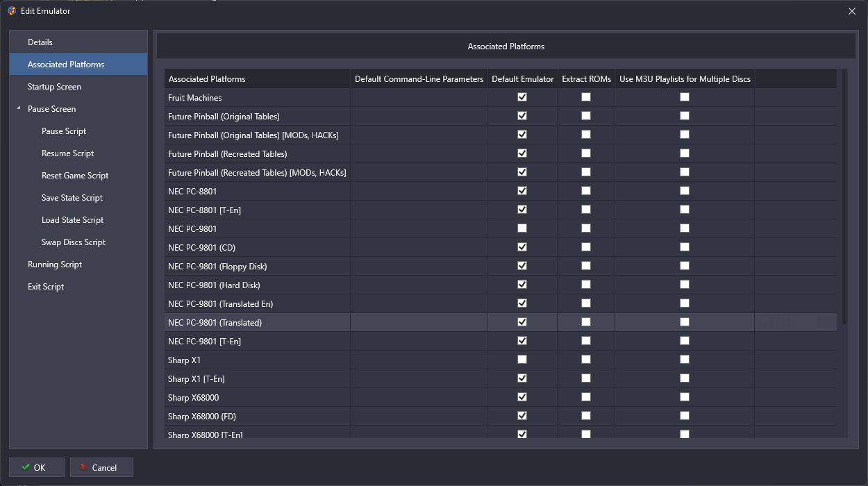The height and width of the screenshot is (486, 868).
Task: Check Default Emulator for NEC PC-9801
Action: coord(522,228)
